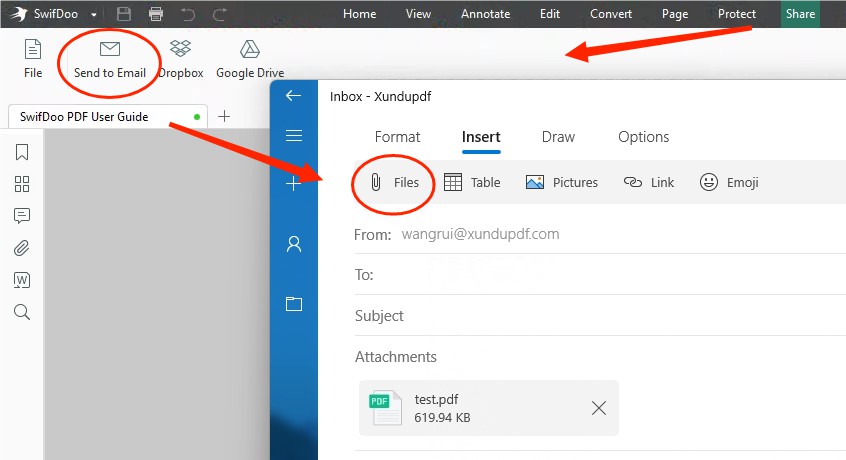Open the Attachments paperclip sidebar panel
This screenshot has height=460, width=846.
[22, 248]
